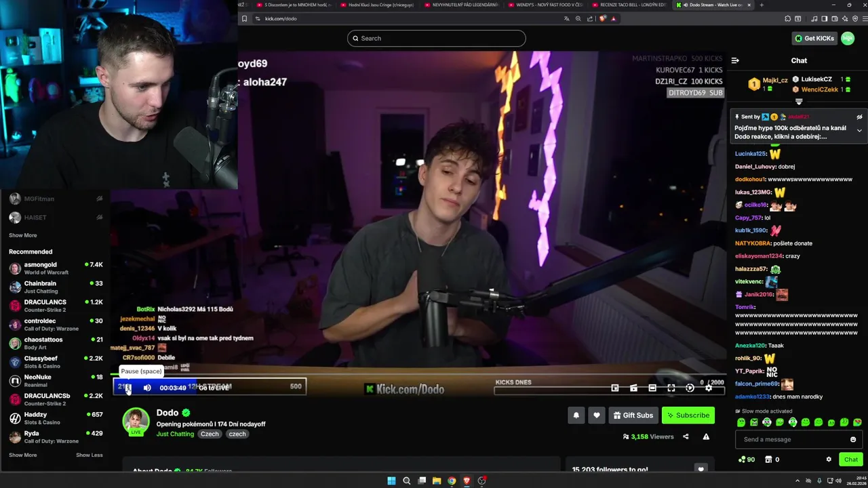Expand following list Show More
This screenshot has width=868, height=488.
click(22, 235)
